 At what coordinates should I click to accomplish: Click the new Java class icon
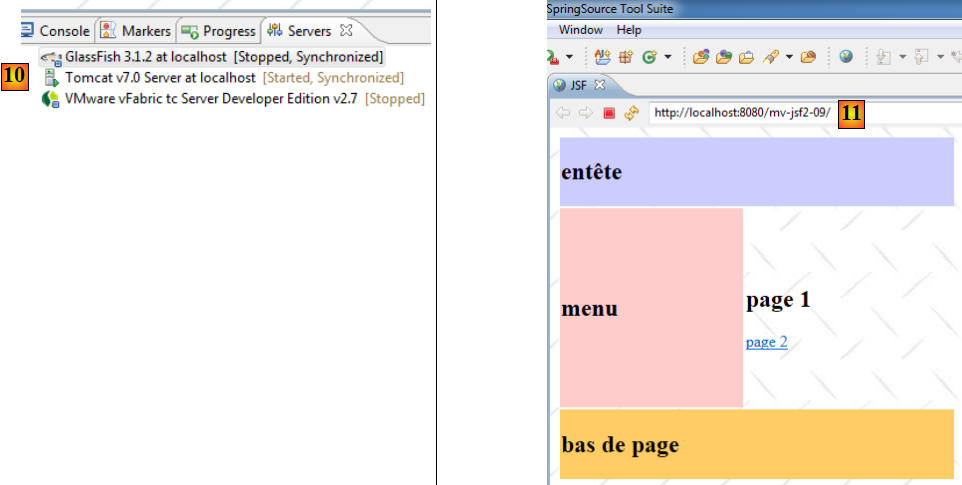point(649,57)
